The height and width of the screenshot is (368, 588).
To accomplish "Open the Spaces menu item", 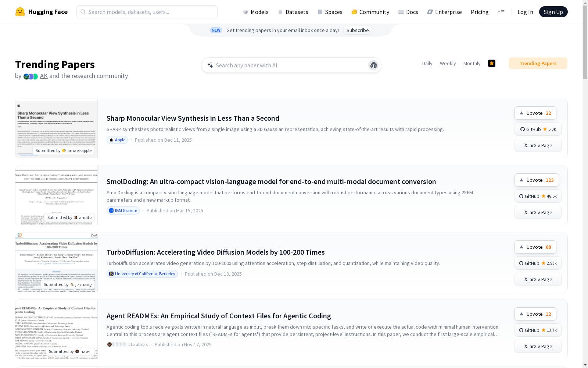I will pos(330,12).
